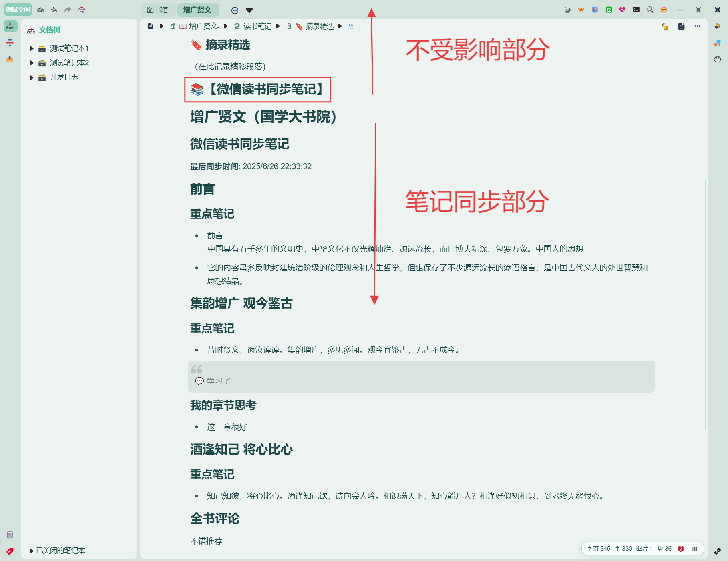Image resolution: width=728 pixels, height=561 pixels.
Task: Open the tab list dropdown arrow
Action: coord(249,10)
